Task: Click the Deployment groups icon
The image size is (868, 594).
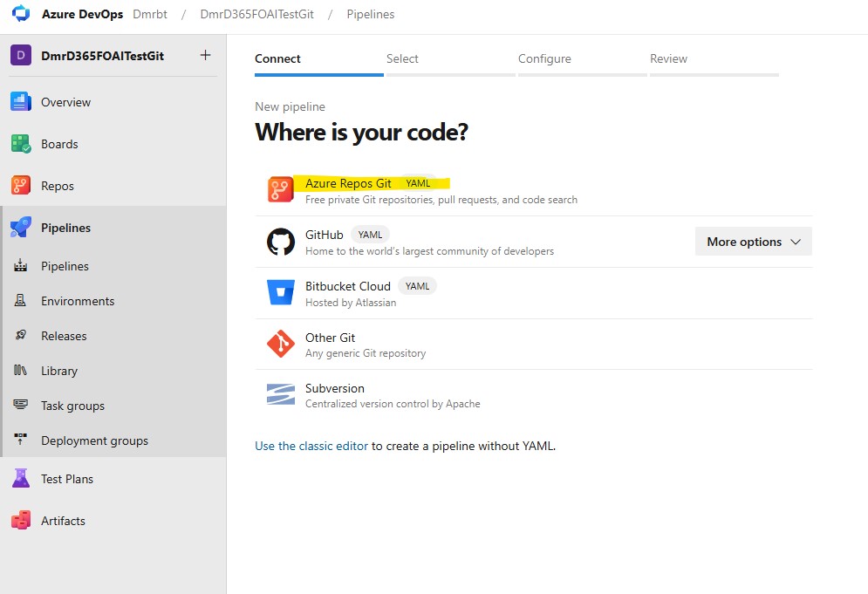Action: point(20,440)
